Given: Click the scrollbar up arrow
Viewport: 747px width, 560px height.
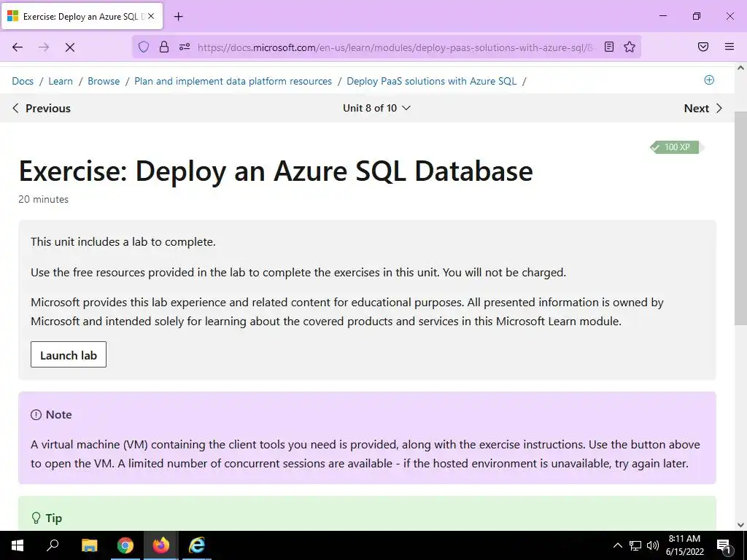Looking at the screenshot, I should (x=740, y=68).
